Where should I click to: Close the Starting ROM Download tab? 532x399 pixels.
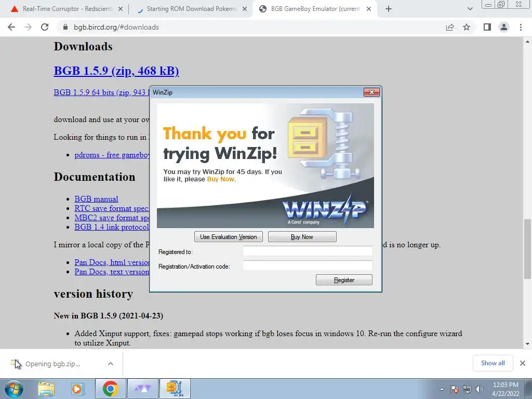pos(245,9)
